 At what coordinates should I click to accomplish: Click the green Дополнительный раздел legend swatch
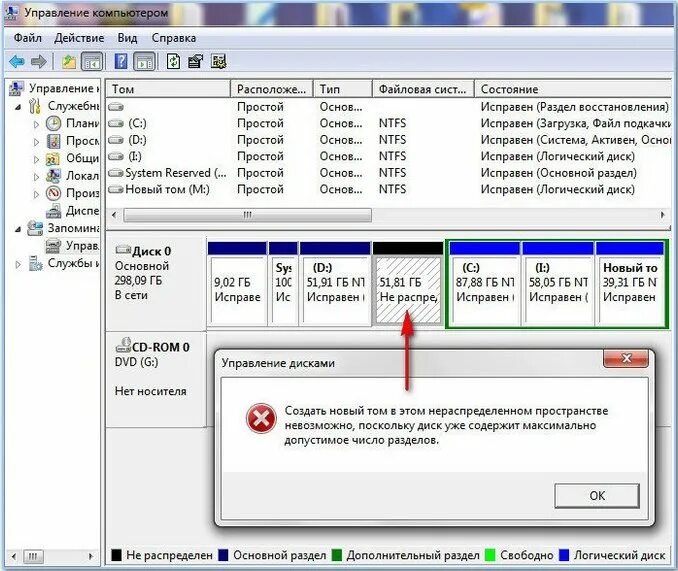tap(336, 555)
